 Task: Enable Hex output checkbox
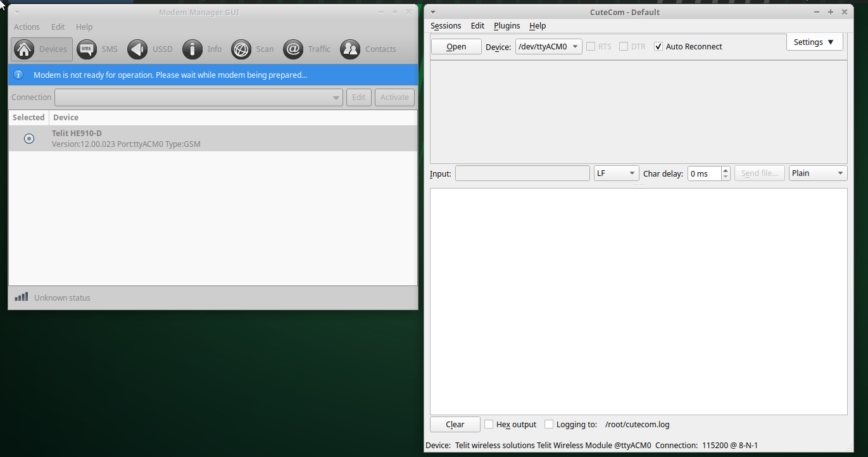coord(489,424)
